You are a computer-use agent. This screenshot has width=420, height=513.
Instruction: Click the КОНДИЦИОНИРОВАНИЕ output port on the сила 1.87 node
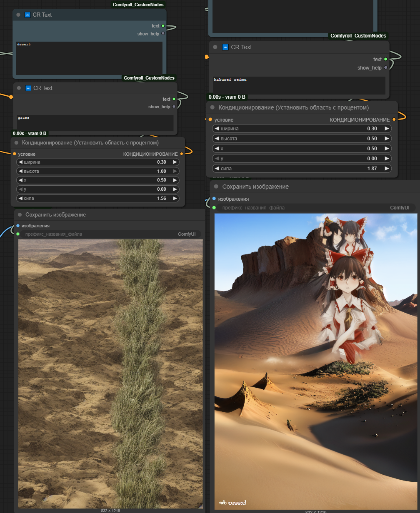(x=394, y=120)
